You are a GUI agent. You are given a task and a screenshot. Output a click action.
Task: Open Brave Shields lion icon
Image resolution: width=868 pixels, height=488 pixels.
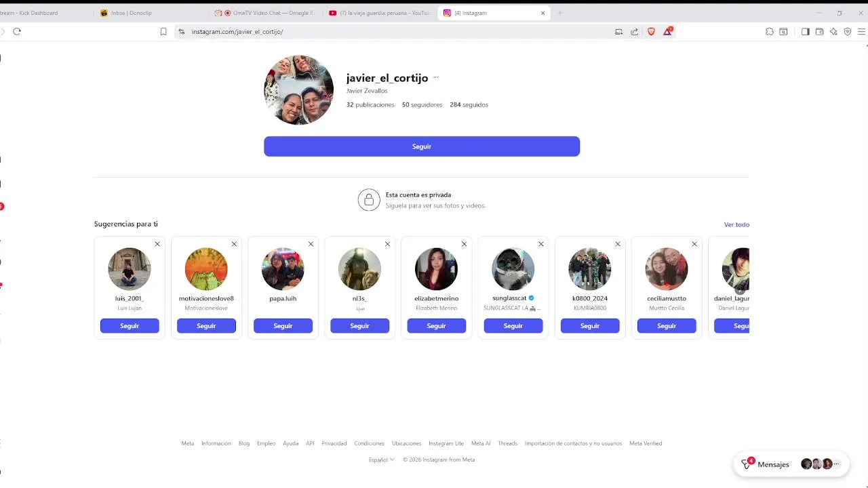[x=651, y=31]
